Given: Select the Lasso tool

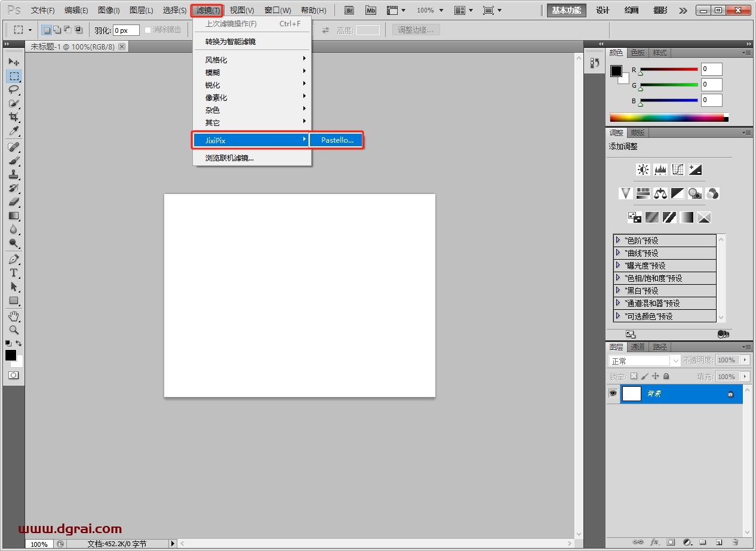Looking at the screenshot, I should point(13,90).
